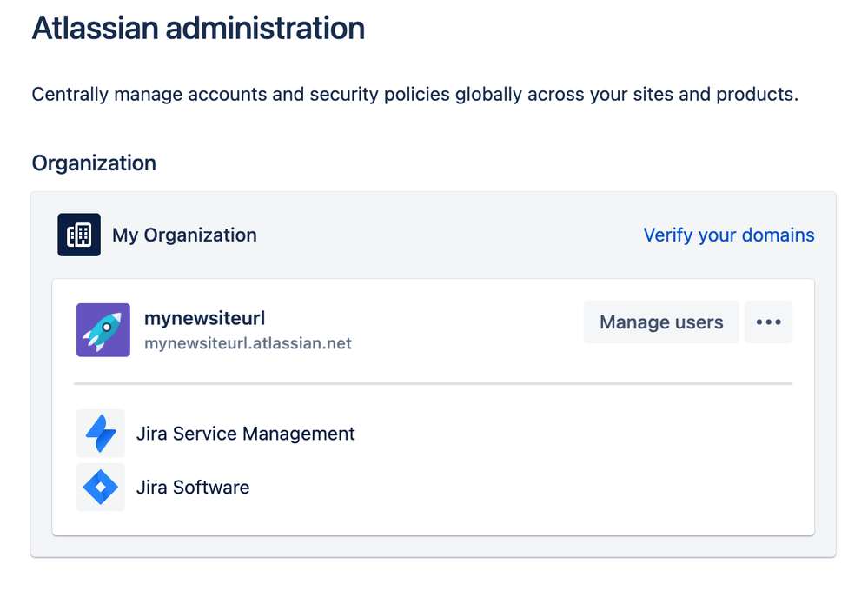Click the divider line under mynewsiteurl
This screenshot has width=868, height=597.
tap(433, 383)
